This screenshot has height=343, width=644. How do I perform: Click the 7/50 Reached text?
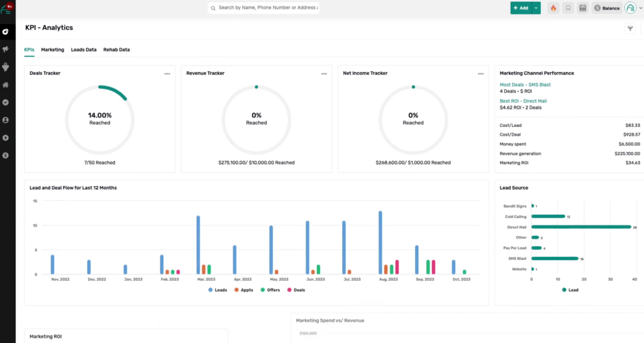pos(100,163)
